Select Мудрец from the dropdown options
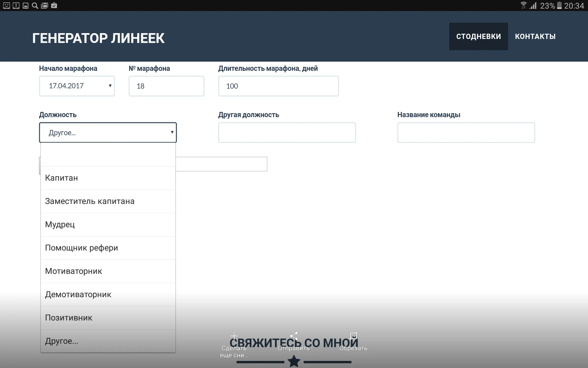Viewport: 588px width, 368px height. [107, 224]
